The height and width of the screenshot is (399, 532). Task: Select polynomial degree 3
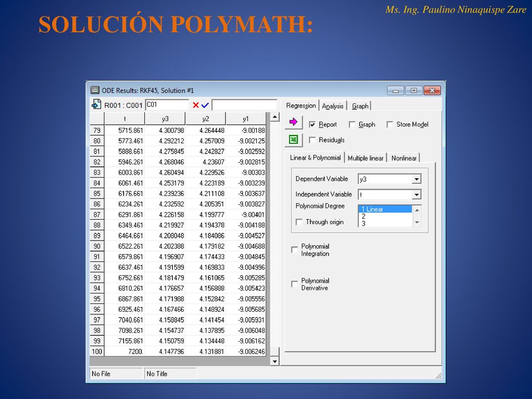pyautogui.click(x=385, y=223)
